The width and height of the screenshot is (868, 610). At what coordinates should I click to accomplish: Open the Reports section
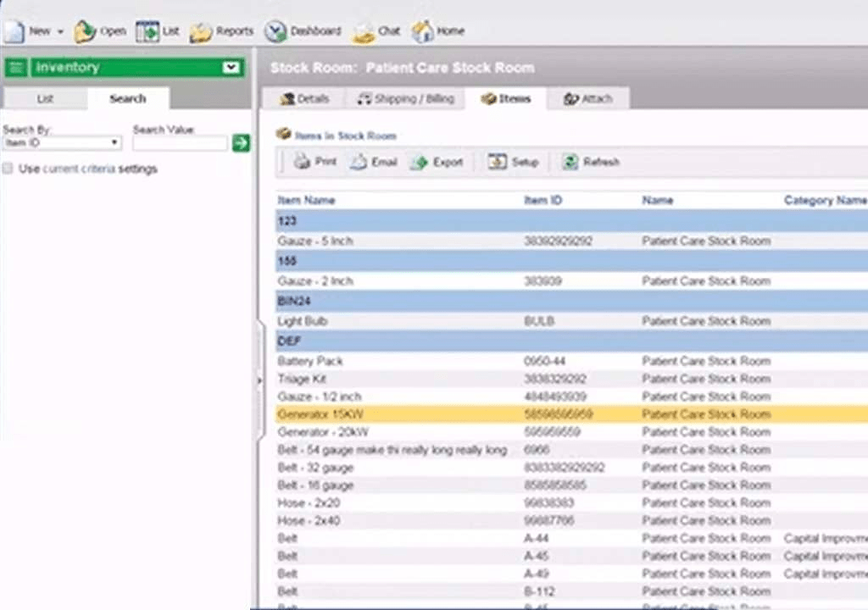click(222, 30)
